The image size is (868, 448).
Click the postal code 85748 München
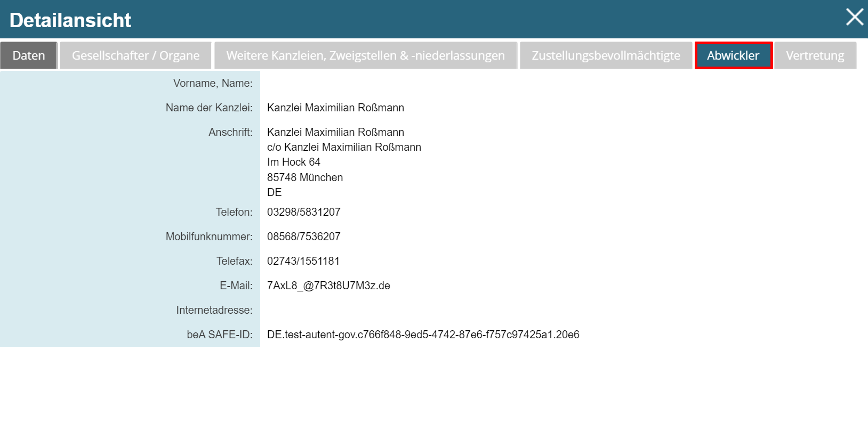pyautogui.click(x=305, y=177)
